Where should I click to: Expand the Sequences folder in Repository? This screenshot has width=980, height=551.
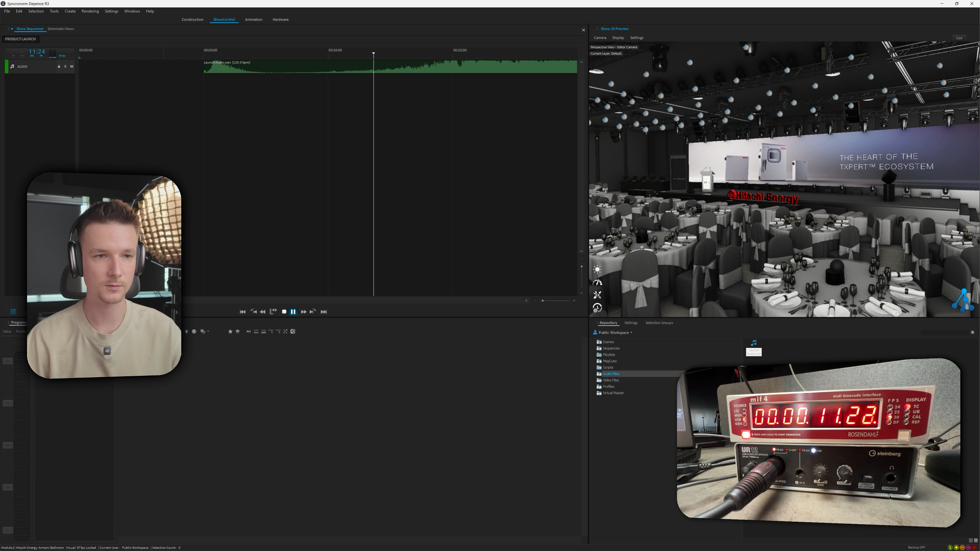(x=611, y=348)
